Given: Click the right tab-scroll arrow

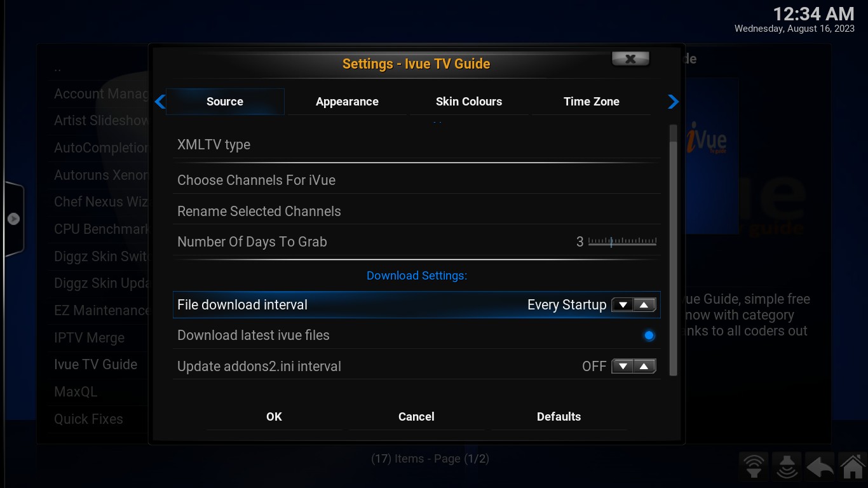Looking at the screenshot, I should pos(674,101).
